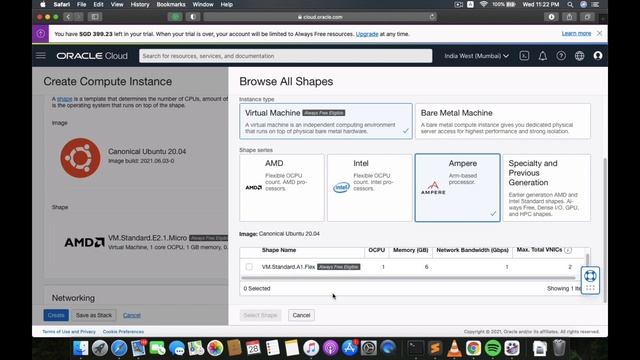
Task: Open Terminal from the Dock
Action: pyautogui.click(x=416, y=348)
